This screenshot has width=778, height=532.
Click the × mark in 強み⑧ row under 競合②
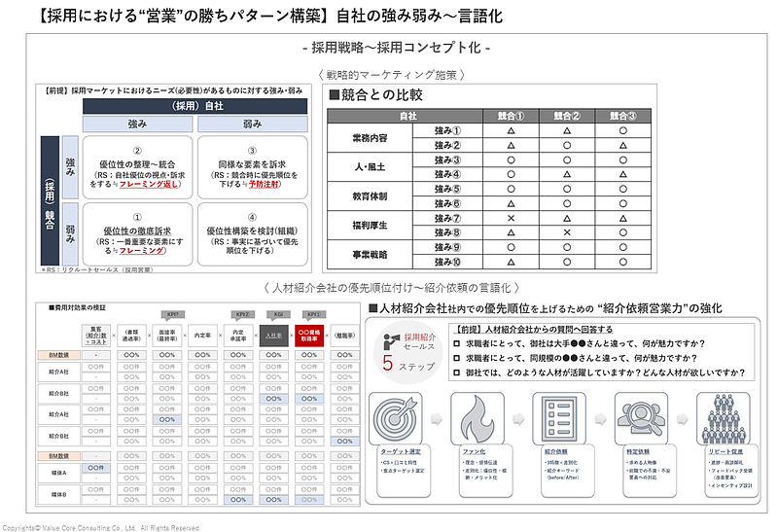pos(567,232)
